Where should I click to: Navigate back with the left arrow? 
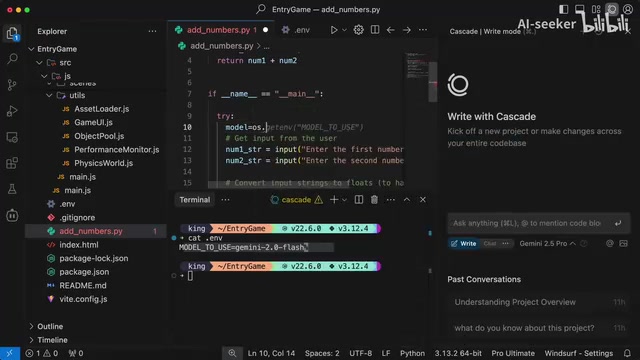(x=391, y=30)
